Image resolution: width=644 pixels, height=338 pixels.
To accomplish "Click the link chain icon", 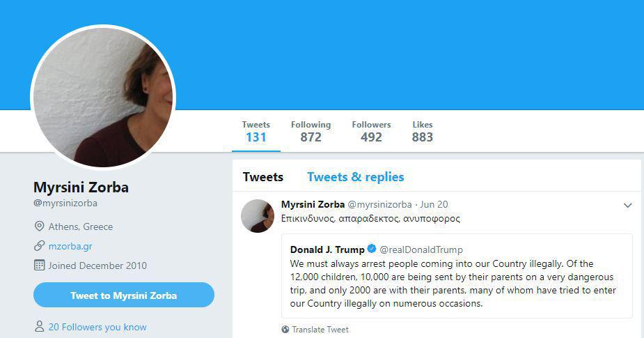I will pos(39,246).
